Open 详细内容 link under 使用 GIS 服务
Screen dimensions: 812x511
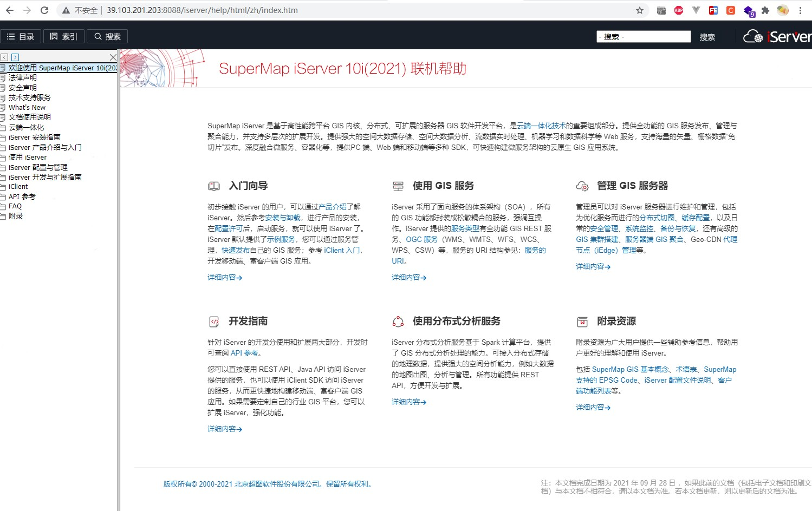tap(409, 277)
